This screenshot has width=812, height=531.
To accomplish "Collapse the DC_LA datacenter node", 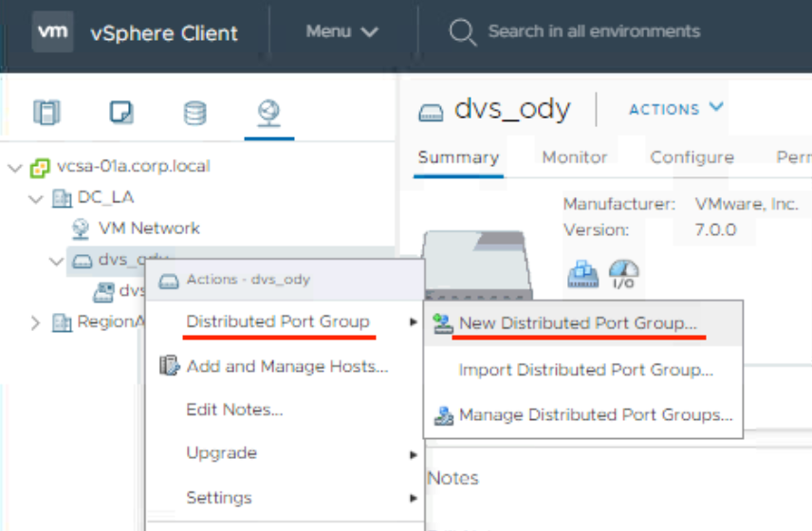I will pyautogui.click(x=36, y=199).
